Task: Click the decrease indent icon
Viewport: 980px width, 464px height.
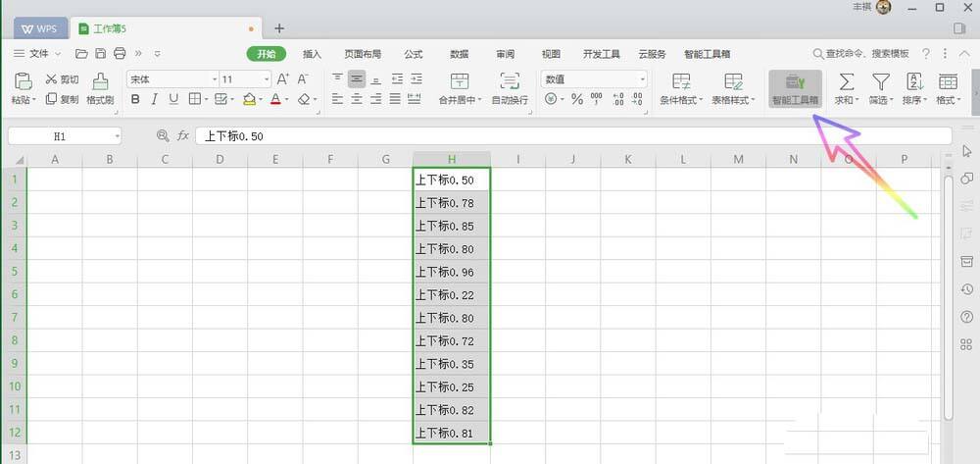Action: click(397, 78)
